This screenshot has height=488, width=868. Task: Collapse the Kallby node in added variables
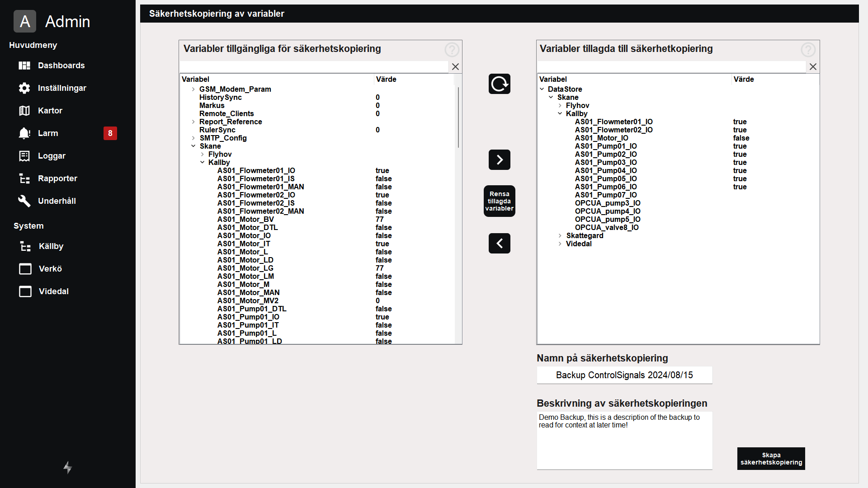coord(560,114)
